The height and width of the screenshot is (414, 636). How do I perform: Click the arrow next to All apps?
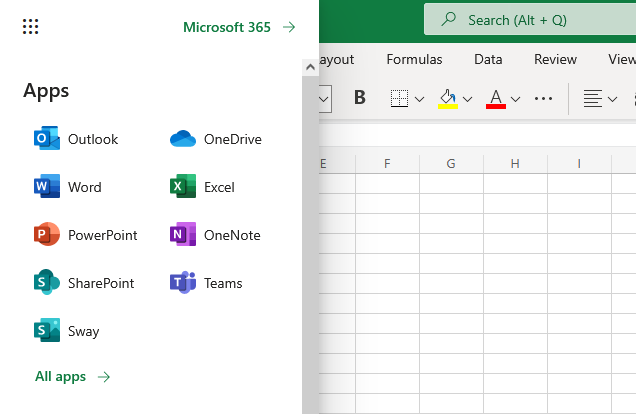104,377
